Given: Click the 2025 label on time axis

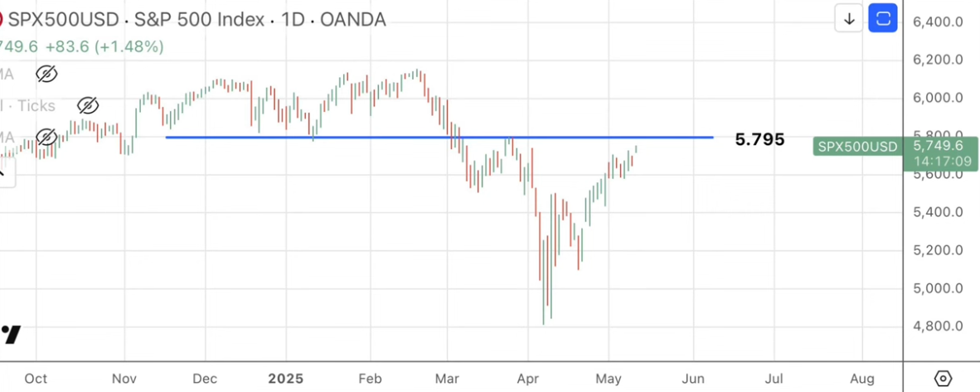Looking at the screenshot, I should pyautogui.click(x=286, y=379).
